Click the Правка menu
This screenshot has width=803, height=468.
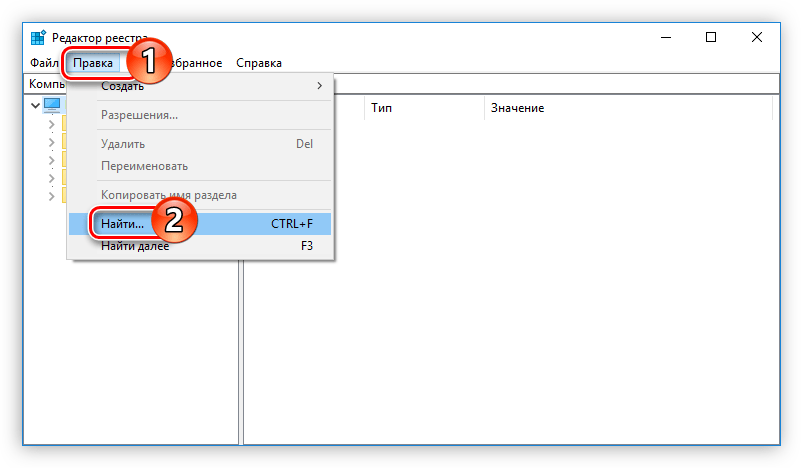point(93,63)
